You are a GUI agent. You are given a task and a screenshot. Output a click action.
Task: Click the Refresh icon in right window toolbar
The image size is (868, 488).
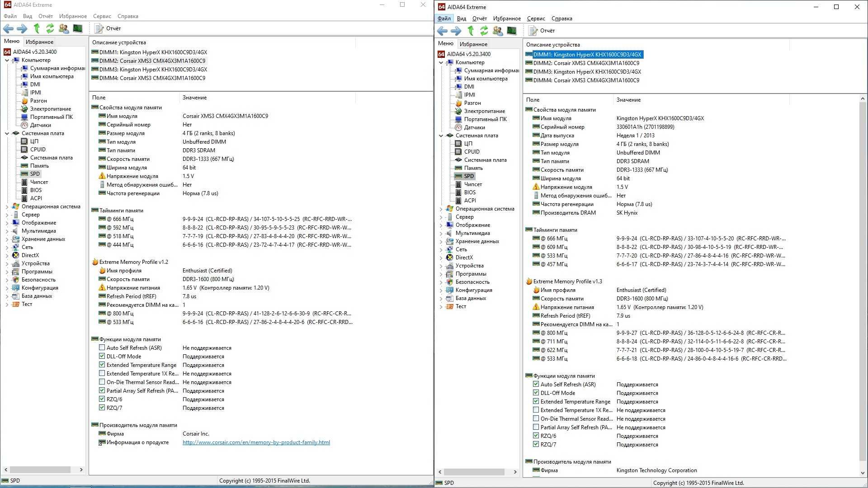(484, 31)
